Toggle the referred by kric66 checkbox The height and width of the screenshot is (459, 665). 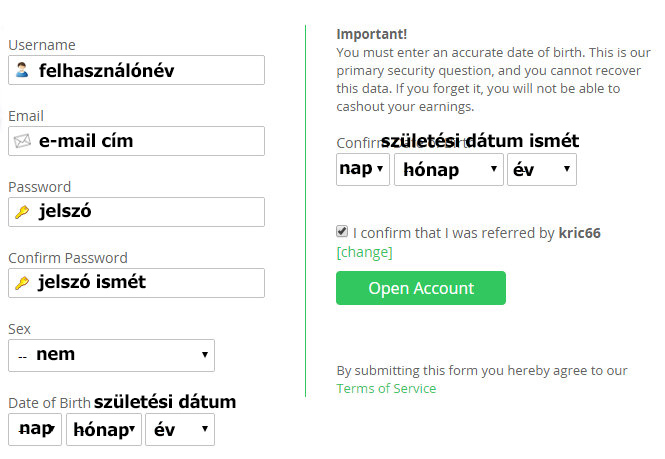coord(343,232)
